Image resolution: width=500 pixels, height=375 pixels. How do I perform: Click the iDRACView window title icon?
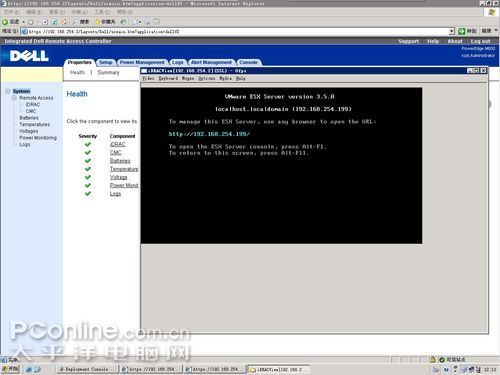[144, 71]
